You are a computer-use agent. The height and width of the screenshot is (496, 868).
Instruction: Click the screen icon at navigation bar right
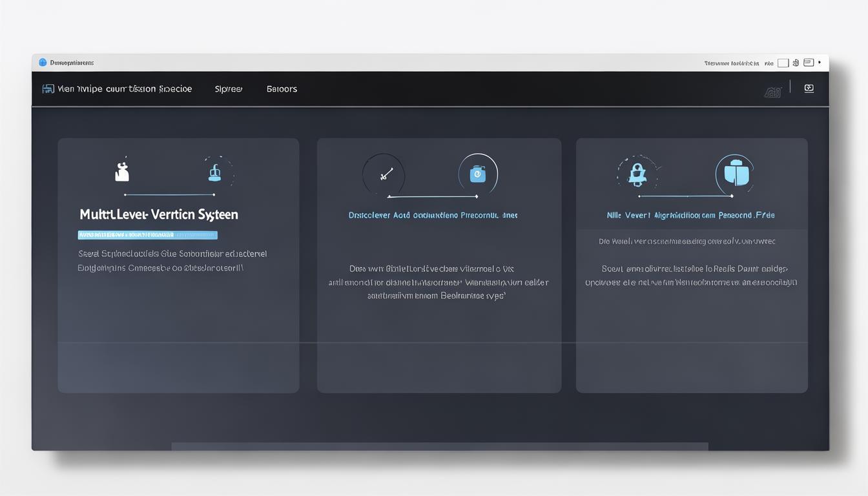coord(809,88)
